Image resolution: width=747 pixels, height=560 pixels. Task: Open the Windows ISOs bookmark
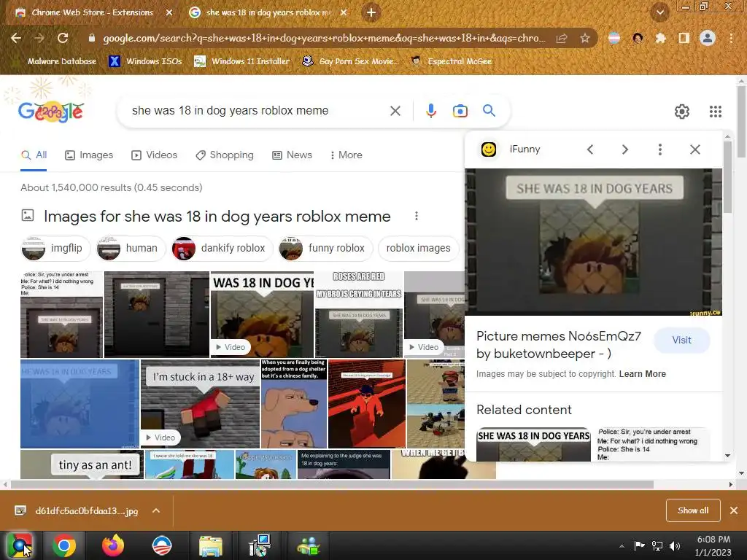pos(145,61)
